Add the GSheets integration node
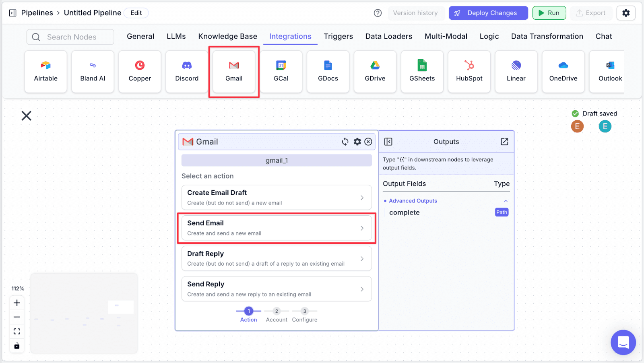This screenshot has width=644, height=363. (x=422, y=72)
